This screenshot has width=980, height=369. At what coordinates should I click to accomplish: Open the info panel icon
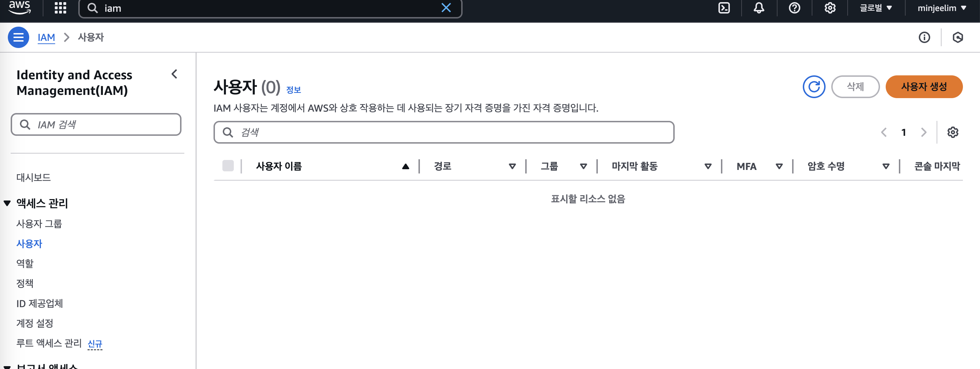924,37
